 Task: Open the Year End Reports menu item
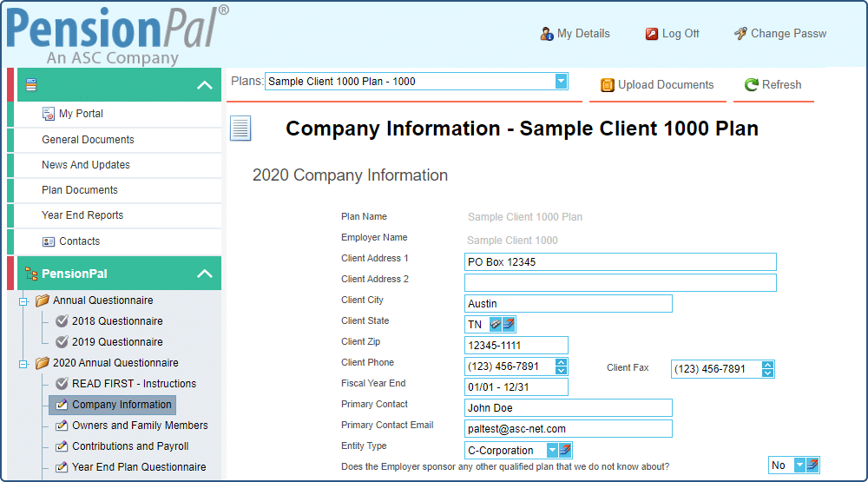82,215
